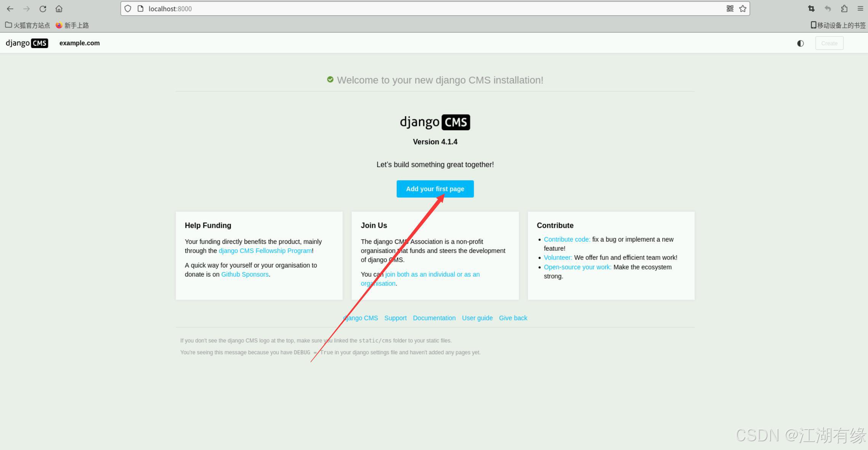Open the Documentation footer link
Screen dimensions: 868x450
coord(434,318)
